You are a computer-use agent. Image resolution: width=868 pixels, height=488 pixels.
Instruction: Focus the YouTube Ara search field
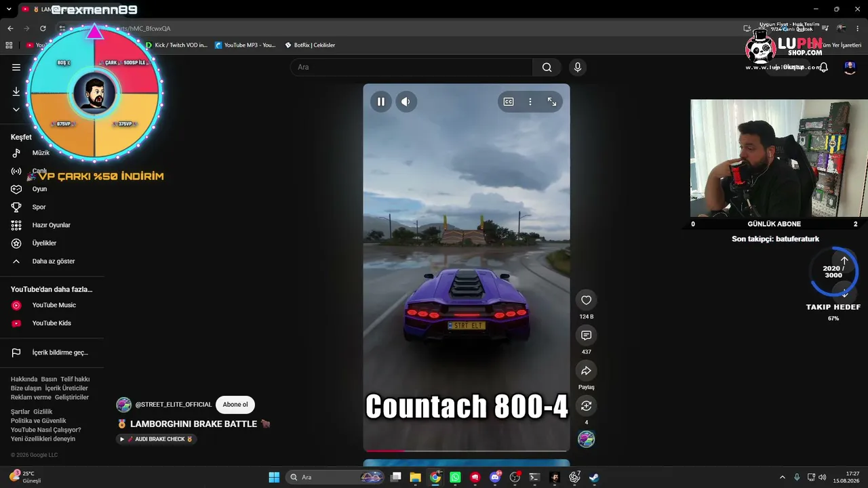click(x=412, y=67)
